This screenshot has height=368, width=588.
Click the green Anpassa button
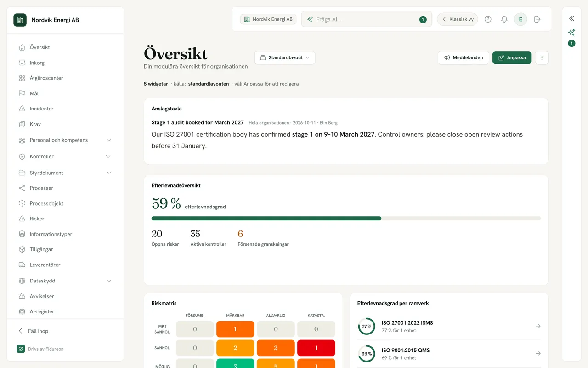[x=512, y=57]
